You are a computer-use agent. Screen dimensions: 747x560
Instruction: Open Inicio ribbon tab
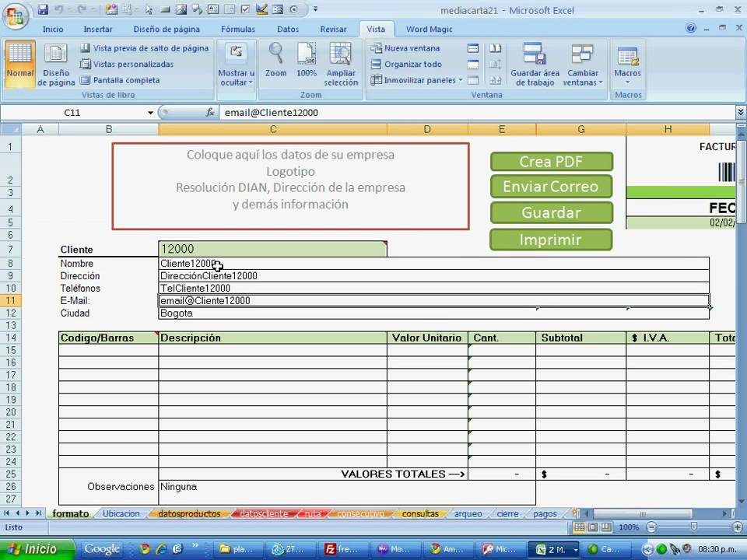pyautogui.click(x=53, y=29)
